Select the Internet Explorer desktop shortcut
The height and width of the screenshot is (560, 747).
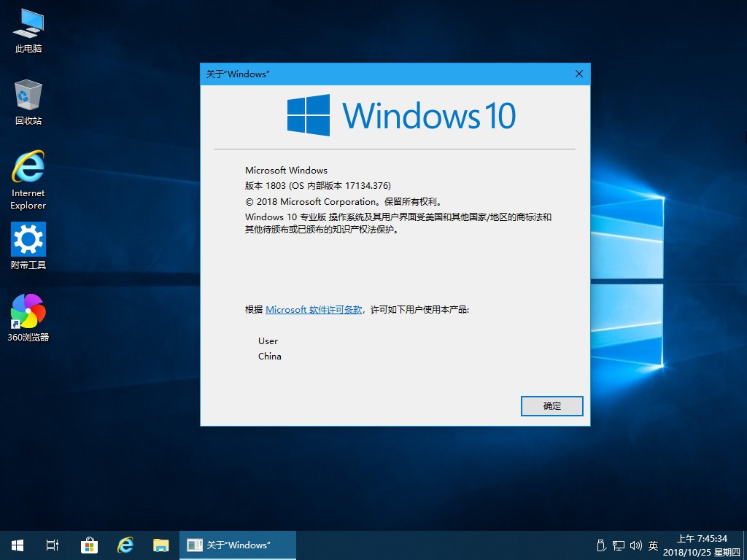point(28,180)
